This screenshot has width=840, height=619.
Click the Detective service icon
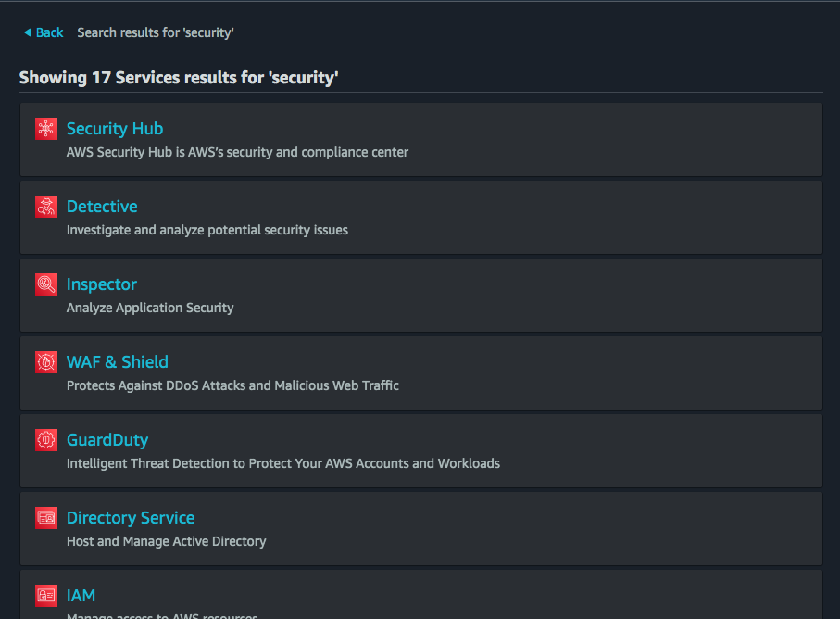[x=46, y=207]
